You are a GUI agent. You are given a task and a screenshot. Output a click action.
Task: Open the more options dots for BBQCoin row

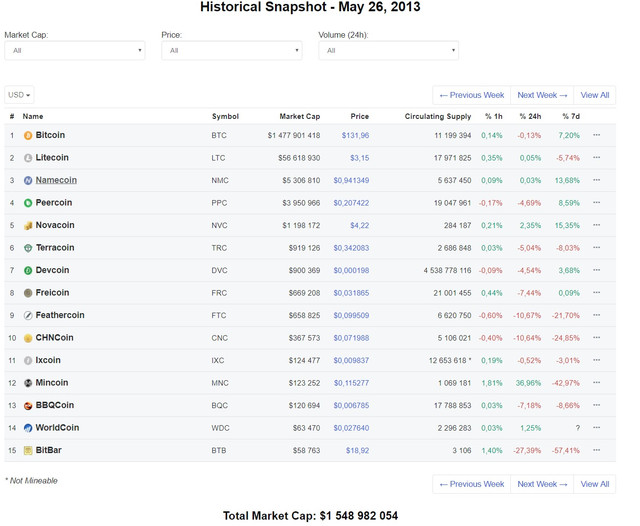[x=596, y=405]
